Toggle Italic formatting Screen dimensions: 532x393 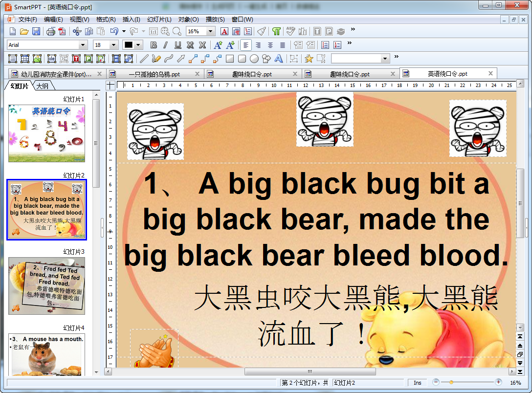[x=166, y=45]
